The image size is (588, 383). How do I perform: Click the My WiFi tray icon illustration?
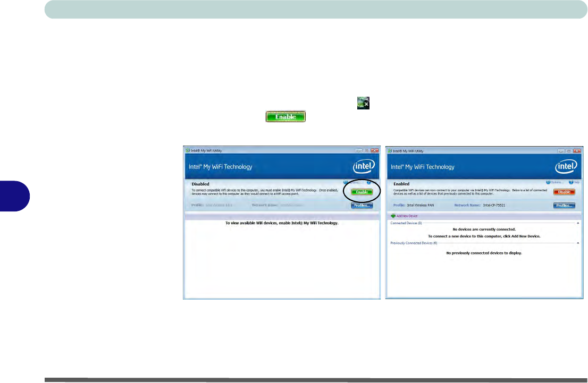point(363,103)
